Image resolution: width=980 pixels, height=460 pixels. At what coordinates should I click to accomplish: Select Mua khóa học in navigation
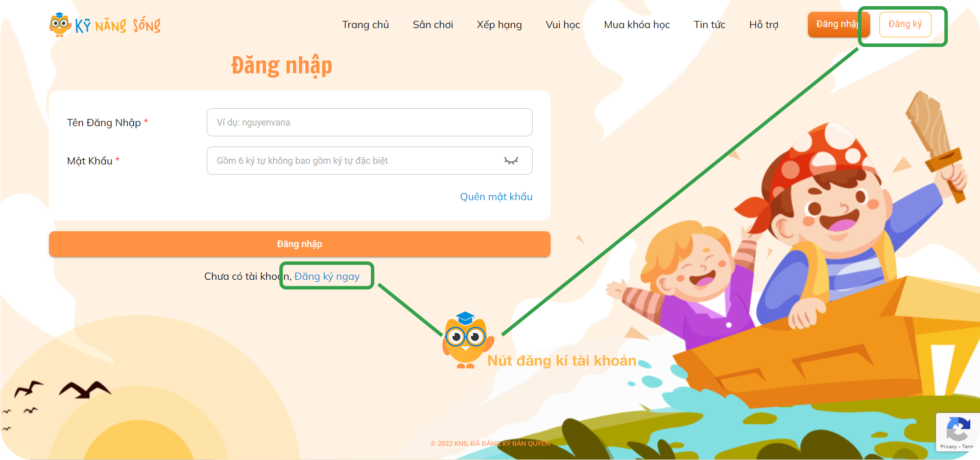[637, 25]
